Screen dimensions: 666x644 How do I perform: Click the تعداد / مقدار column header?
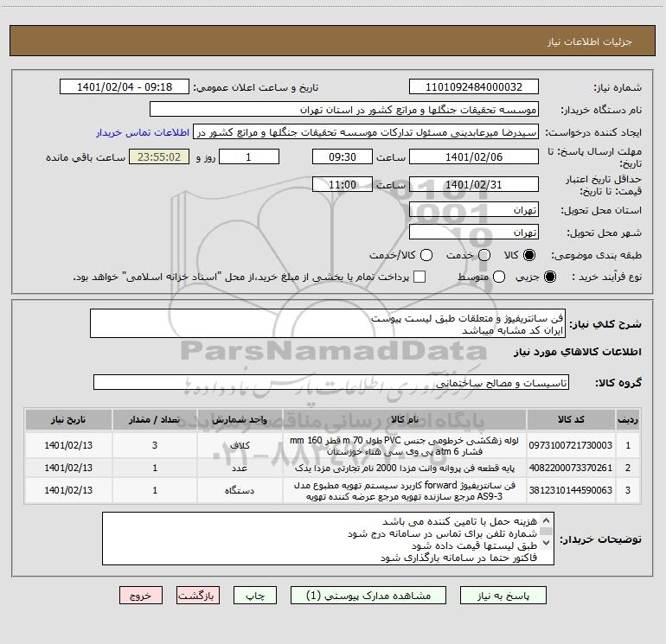tap(155, 419)
